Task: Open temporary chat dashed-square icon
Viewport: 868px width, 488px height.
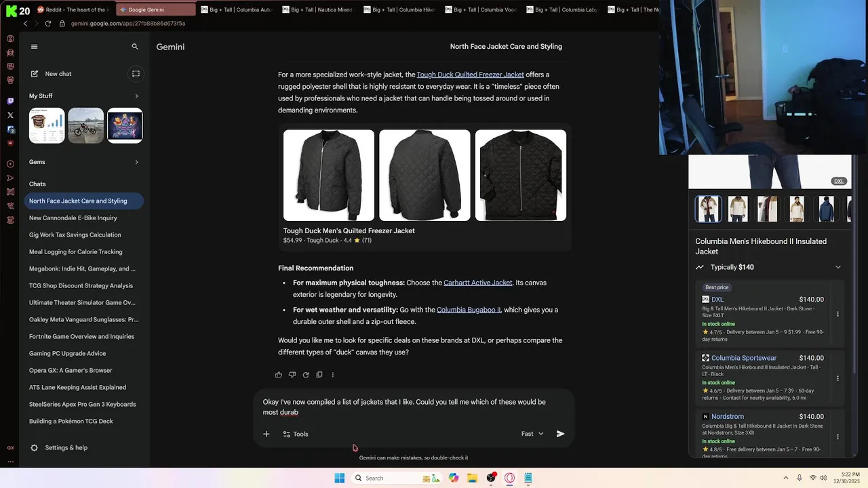Action: point(136,74)
